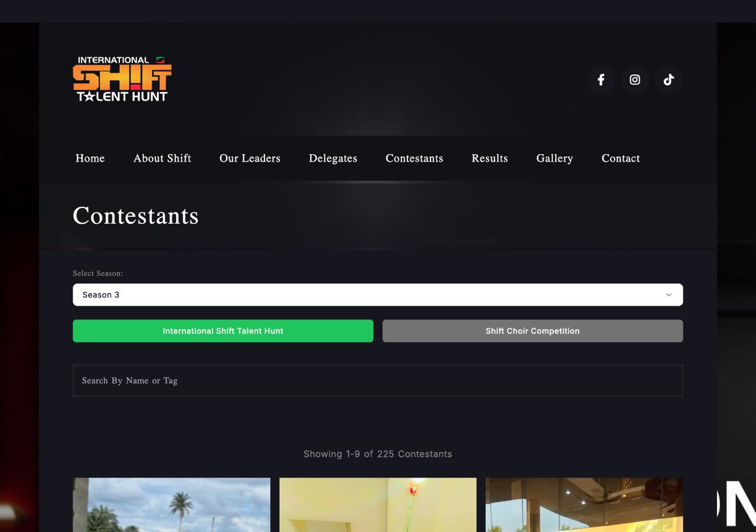Screen dimensions: 756x532
Task: Open the Facebook social icon
Action: [x=601, y=80]
